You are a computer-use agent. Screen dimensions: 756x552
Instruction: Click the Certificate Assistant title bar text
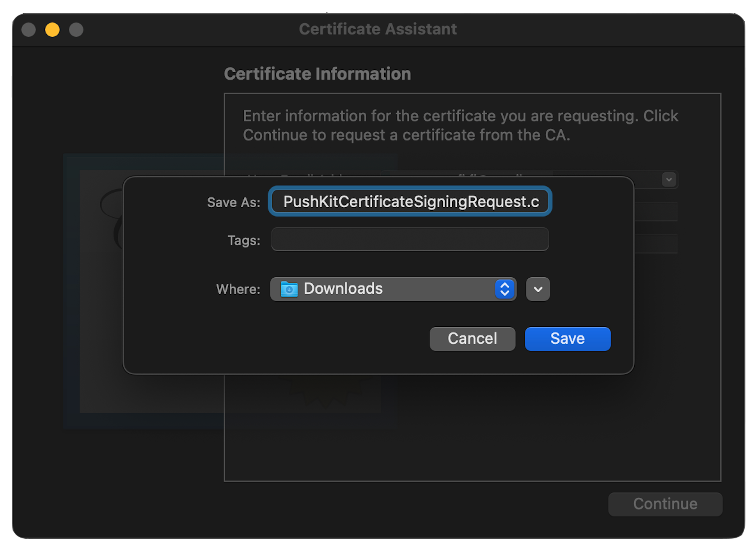(378, 29)
